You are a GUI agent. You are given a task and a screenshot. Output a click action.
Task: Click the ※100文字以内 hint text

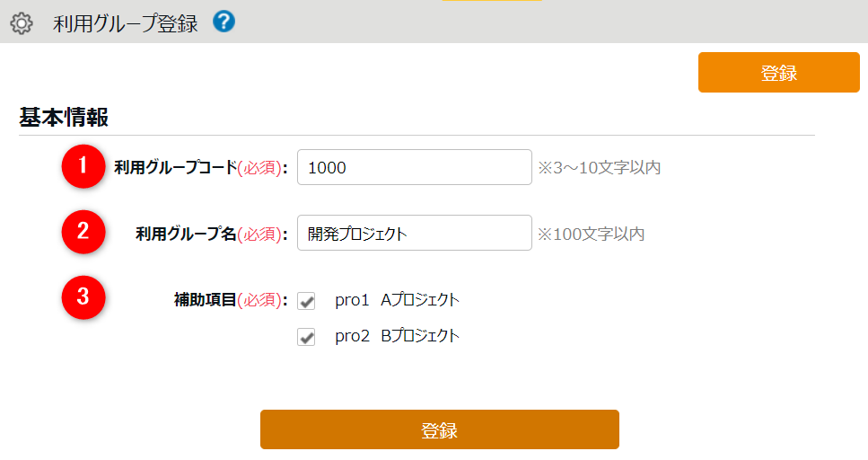[x=591, y=234]
